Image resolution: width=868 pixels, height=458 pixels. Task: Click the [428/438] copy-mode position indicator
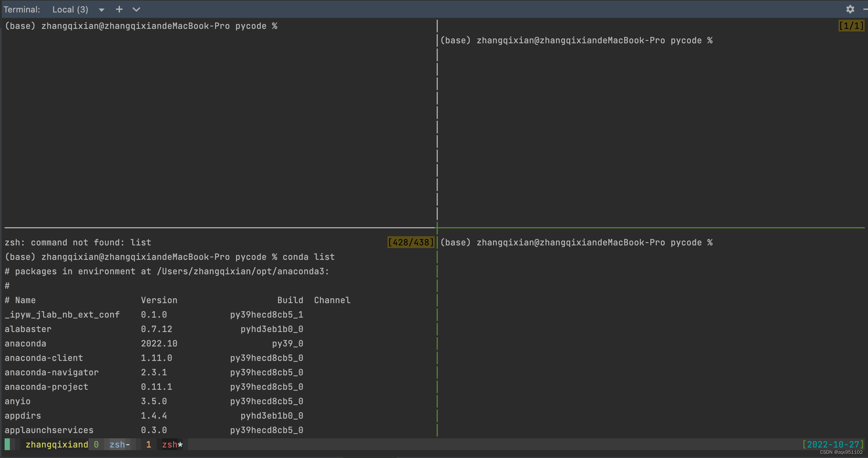click(x=411, y=242)
